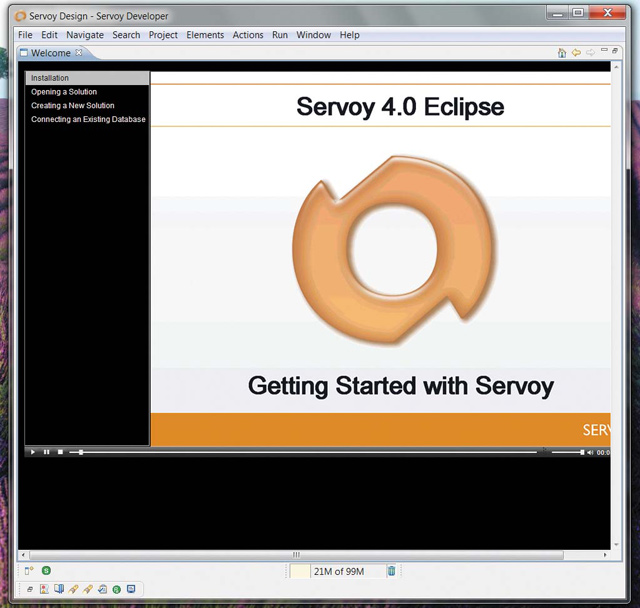Select Opening a Solution chapter

[x=64, y=92]
